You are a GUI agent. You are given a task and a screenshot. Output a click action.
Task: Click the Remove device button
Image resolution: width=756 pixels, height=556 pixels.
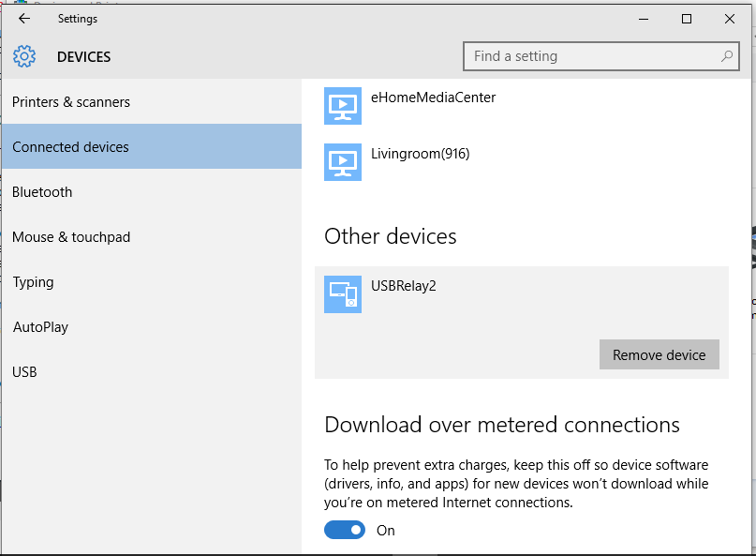(660, 354)
